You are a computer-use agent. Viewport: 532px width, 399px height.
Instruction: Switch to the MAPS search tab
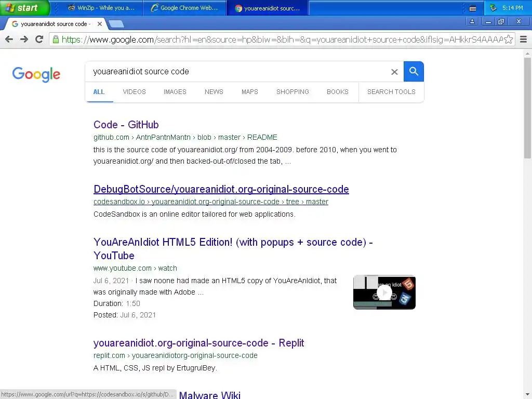click(x=250, y=92)
